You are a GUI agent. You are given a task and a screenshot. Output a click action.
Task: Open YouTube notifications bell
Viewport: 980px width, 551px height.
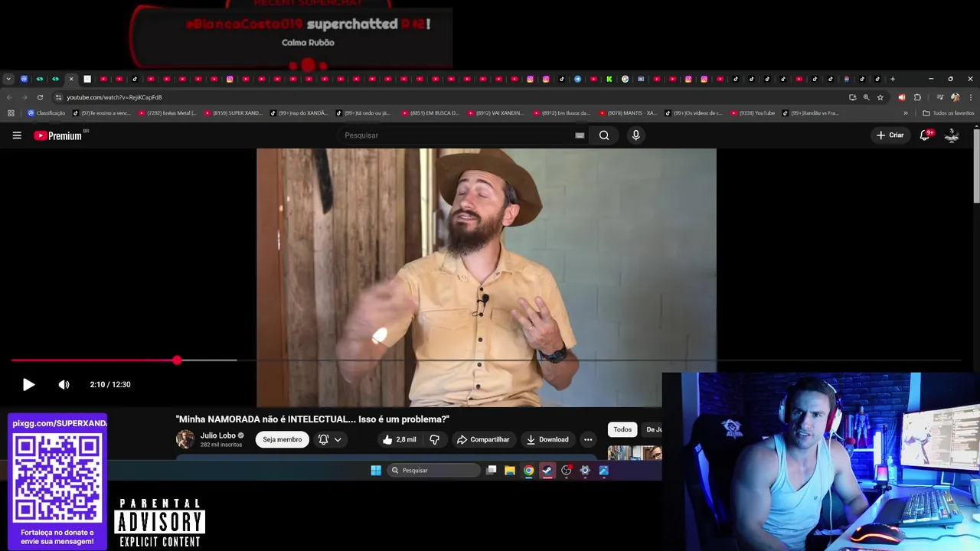click(x=925, y=135)
